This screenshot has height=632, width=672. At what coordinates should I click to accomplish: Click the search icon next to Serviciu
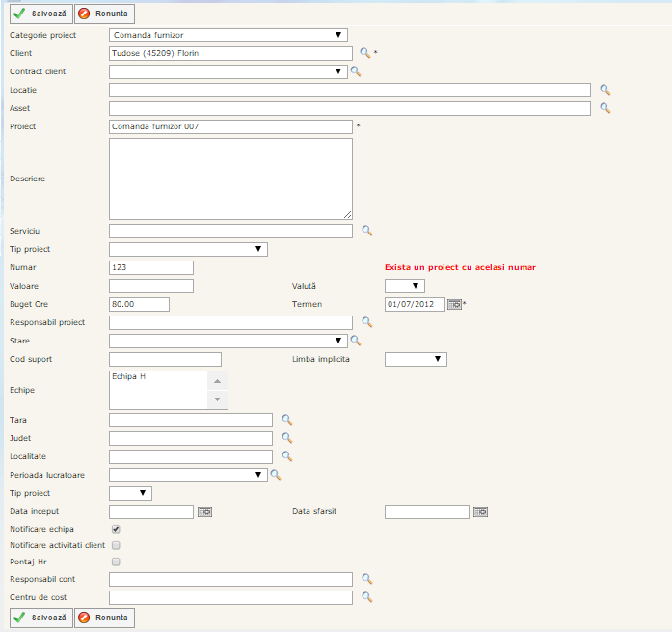point(366,231)
